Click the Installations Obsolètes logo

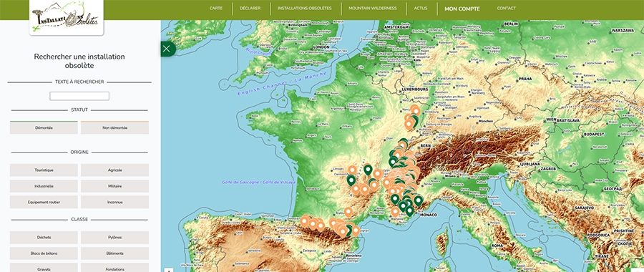pyautogui.click(x=67, y=18)
